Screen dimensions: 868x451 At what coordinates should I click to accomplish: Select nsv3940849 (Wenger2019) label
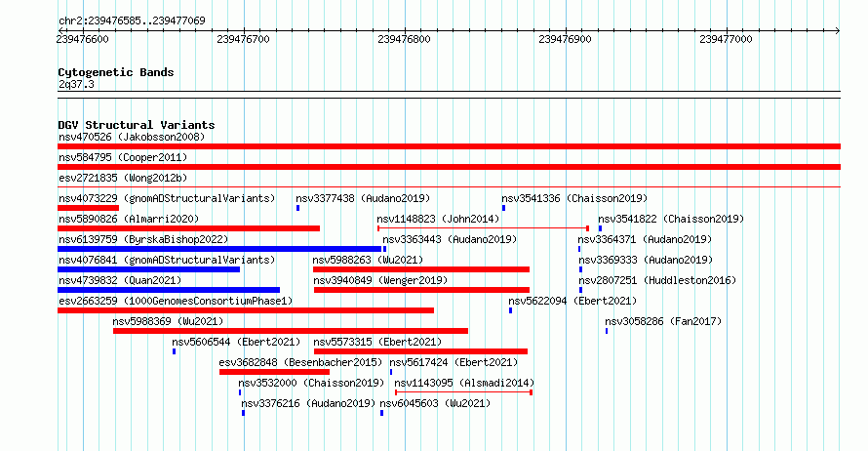380,280
